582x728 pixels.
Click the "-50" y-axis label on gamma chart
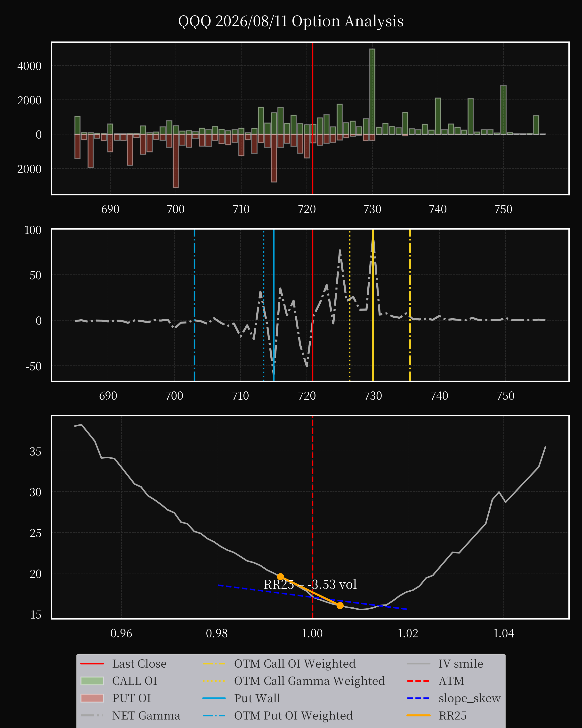(x=33, y=366)
